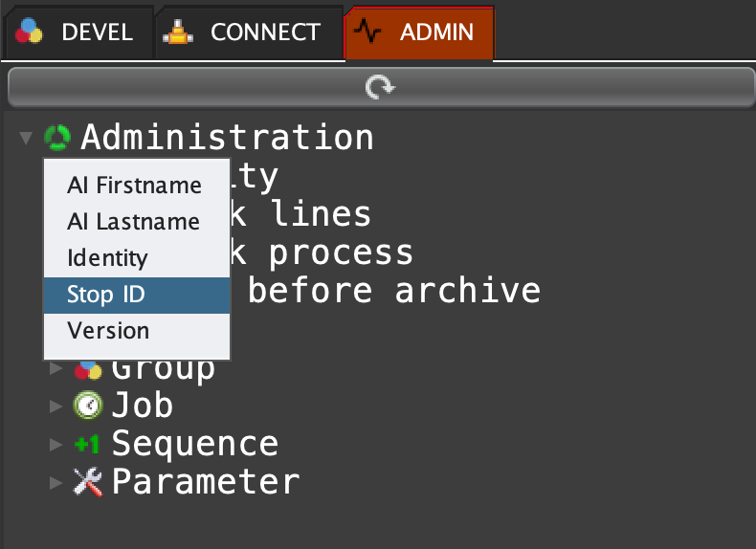Click the Group node's colored circles icon
This screenshot has height=549, width=756.
(x=88, y=369)
